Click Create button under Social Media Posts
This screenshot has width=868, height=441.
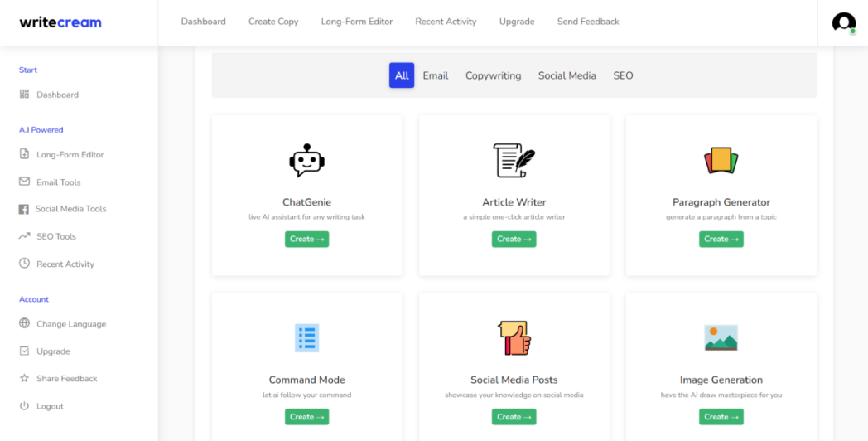coord(514,417)
